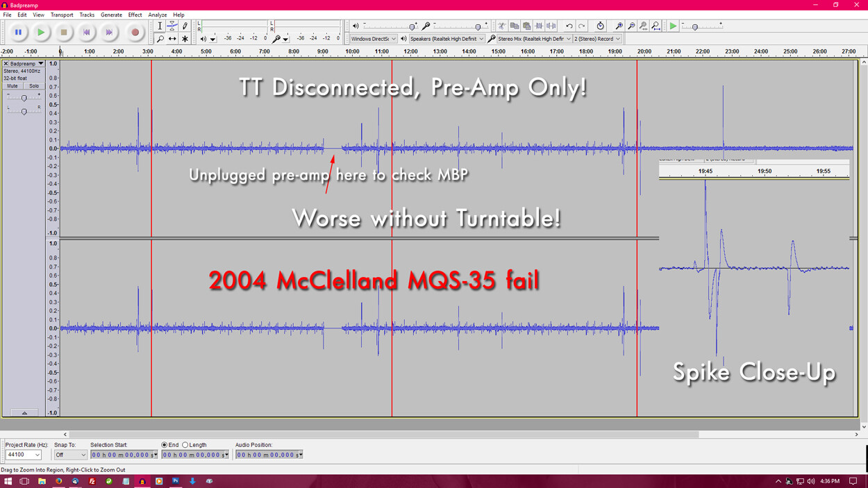Fit project in window zoom icon
Viewport: 868px width, 488px height.
656,26
